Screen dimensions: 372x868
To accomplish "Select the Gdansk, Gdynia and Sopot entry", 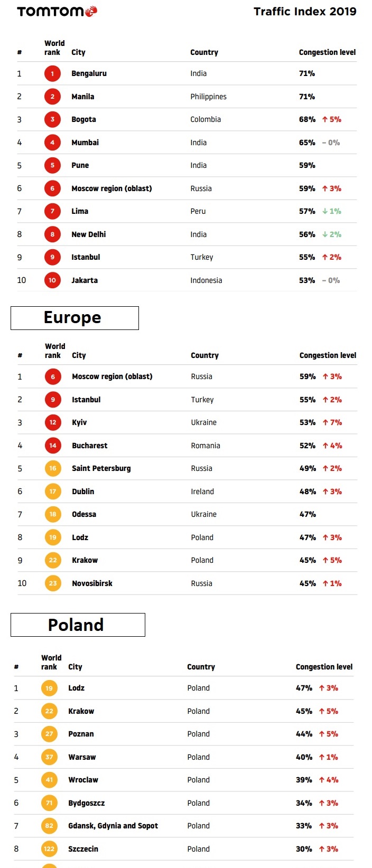I will pyautogui.click(x=113, y=826).
